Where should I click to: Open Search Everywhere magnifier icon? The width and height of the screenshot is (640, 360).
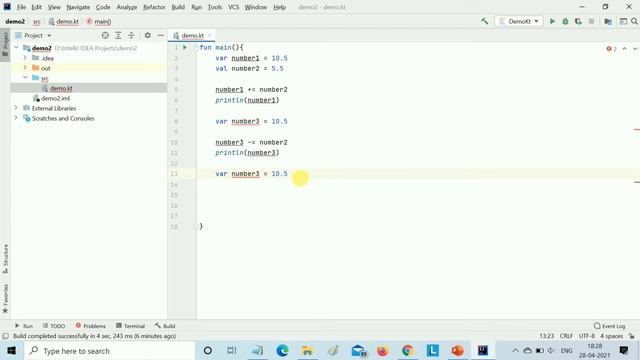click(x=634, y=21)
